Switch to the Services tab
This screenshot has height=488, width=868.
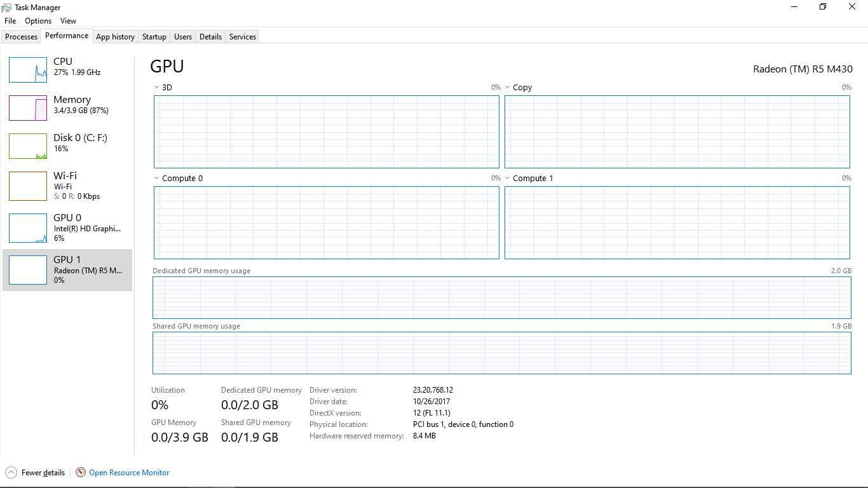[x=243, y=37]
